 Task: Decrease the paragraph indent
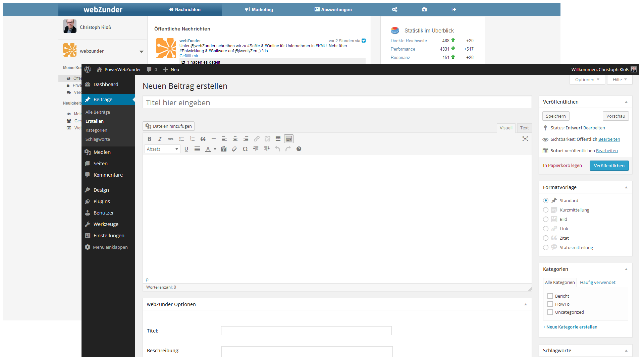(256, 149)
